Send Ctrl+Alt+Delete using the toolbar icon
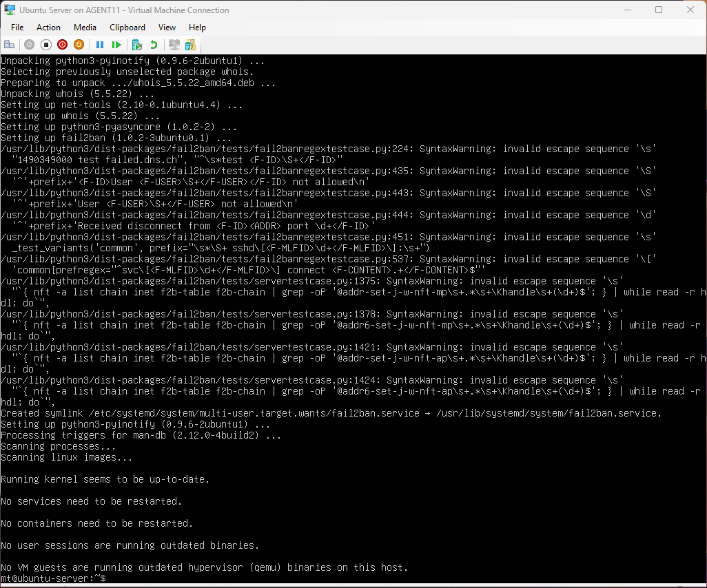The image size is (707, 588). pos(10,45)
